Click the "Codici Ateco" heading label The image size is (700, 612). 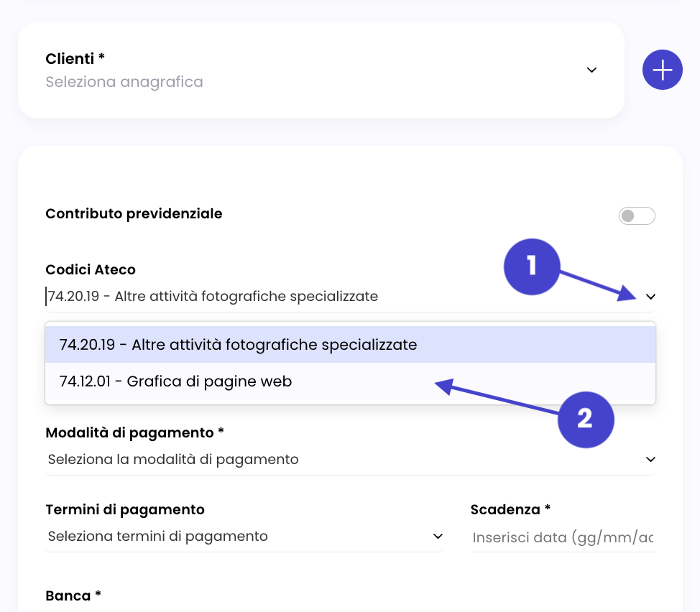point(91,270)
